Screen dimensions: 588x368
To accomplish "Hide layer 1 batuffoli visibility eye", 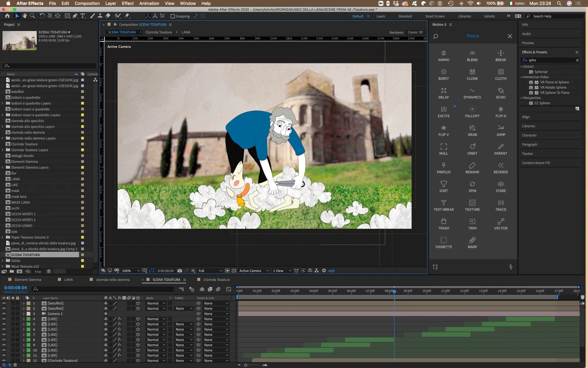I will tap(4, 303).
